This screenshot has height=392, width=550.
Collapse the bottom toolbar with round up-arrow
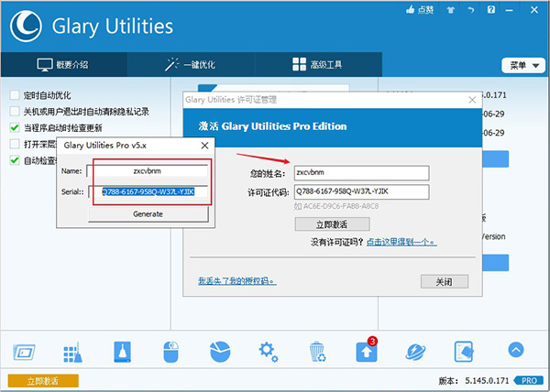tap(516, 349)
